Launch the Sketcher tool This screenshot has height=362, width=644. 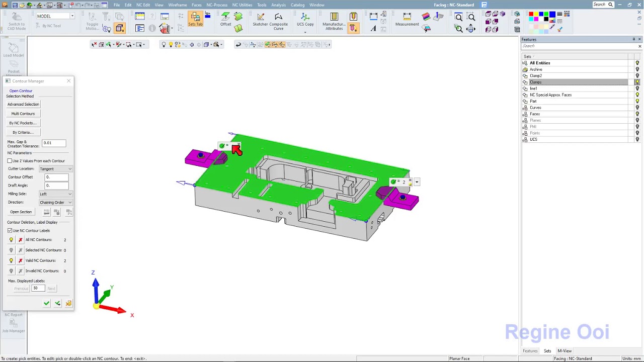pos(260,20)
